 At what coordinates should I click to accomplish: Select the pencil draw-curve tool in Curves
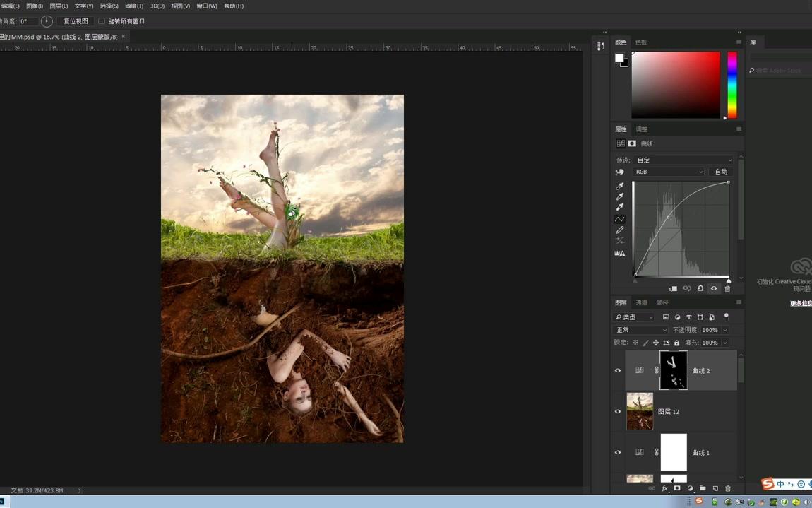tap(620, 230)
